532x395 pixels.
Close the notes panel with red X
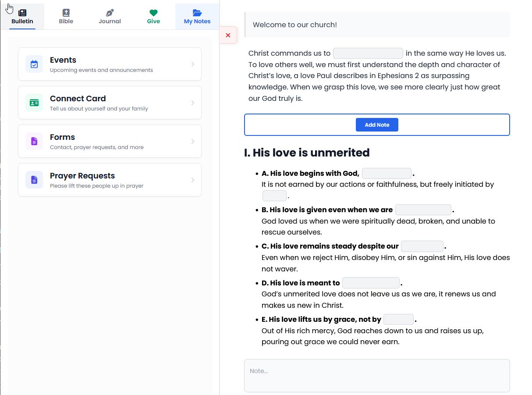click(x=228, y=35)
